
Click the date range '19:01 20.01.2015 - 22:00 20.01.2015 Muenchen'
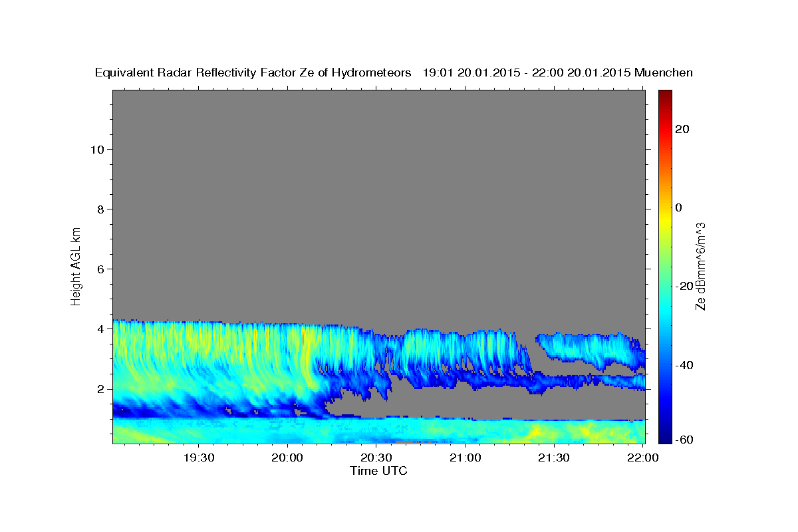click(x=558, y=72)
